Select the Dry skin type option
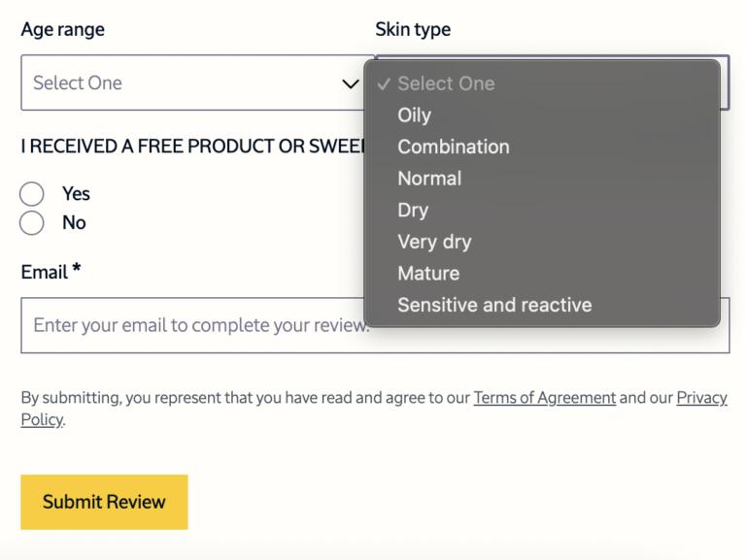This screenshot has height=560, width=746. [x=413, y=210]
